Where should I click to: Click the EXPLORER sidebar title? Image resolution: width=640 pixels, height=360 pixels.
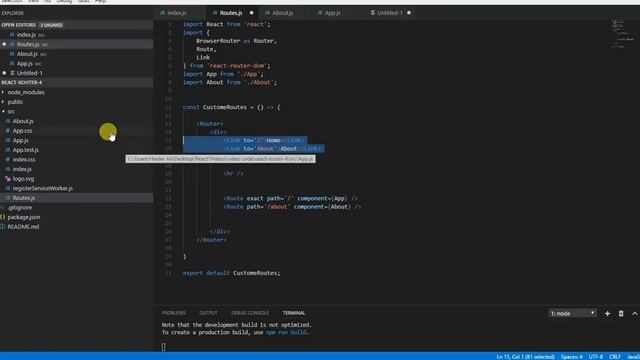[x=13, y=13]
